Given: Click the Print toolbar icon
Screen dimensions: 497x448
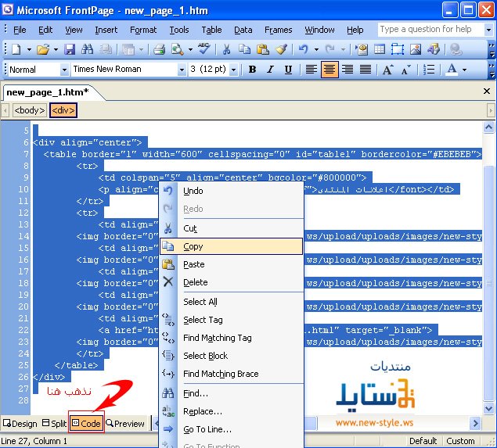Looking at the screenshot, I should [159, 49].
